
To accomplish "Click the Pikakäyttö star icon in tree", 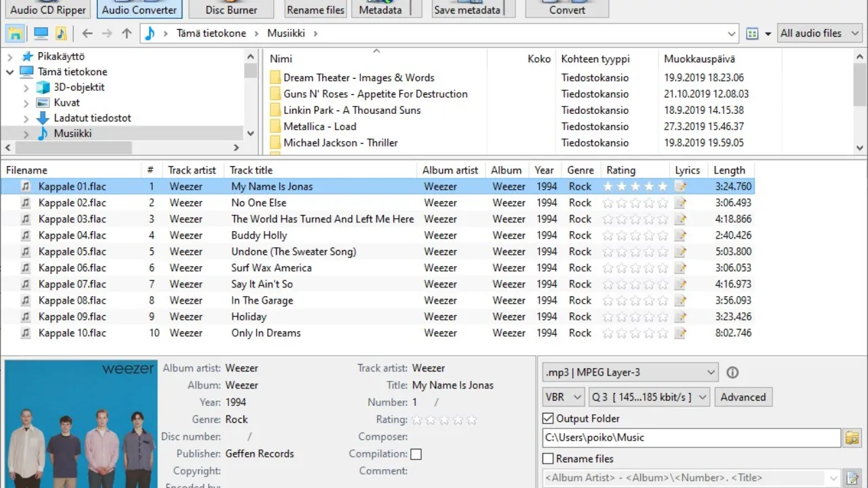I will (x=27, y=56).
